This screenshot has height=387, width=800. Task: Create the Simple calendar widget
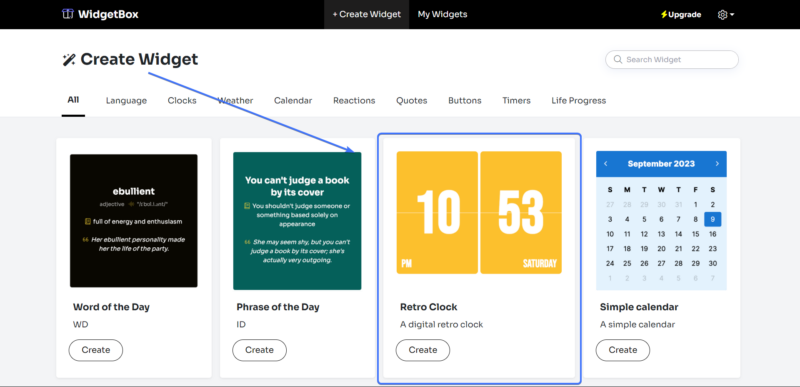pos(623,350)
